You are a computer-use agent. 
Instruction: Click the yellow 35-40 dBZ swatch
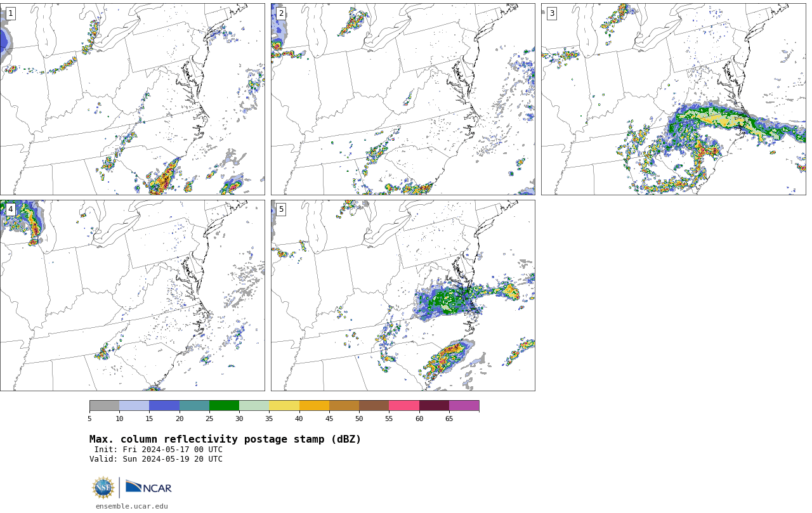[x=284, y=406]
